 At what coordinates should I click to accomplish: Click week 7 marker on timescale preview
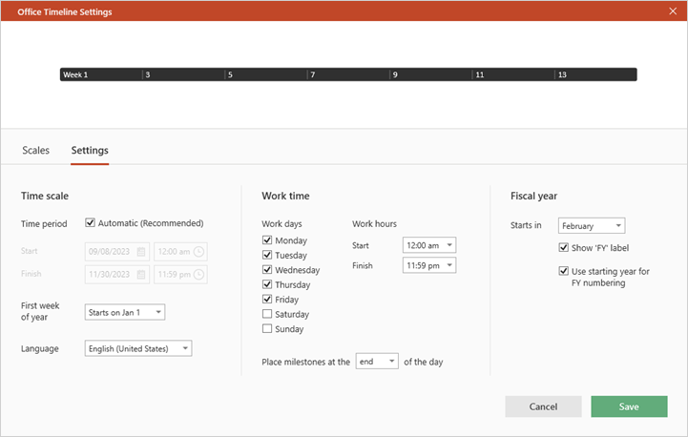[313, 75]
